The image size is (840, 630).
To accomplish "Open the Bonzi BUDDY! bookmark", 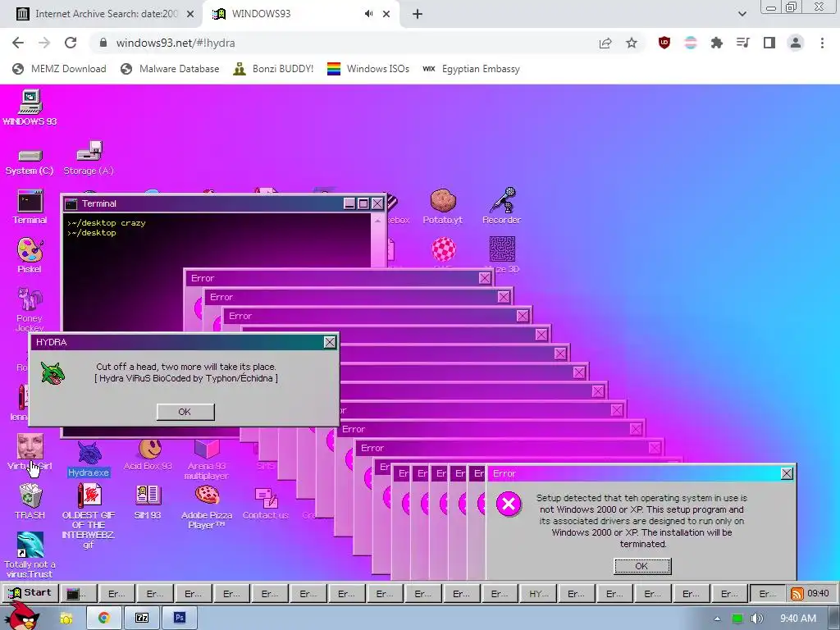I will click(x=273, y=69).
